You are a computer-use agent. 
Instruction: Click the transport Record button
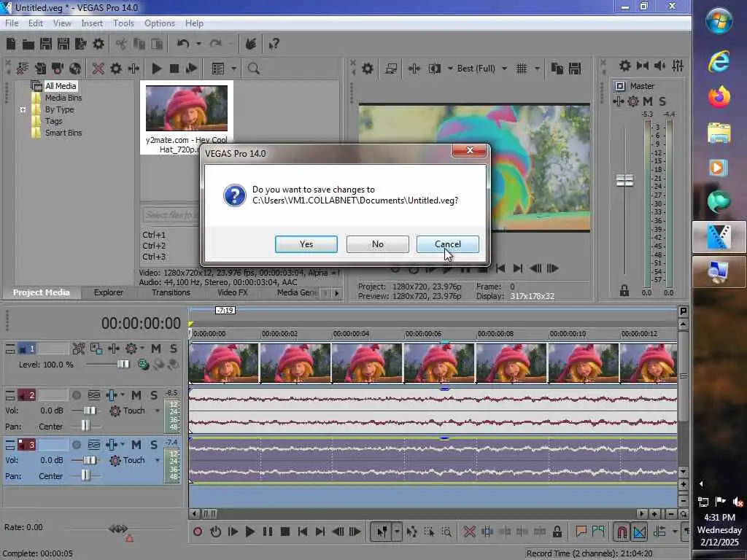[x=198, y=532]
